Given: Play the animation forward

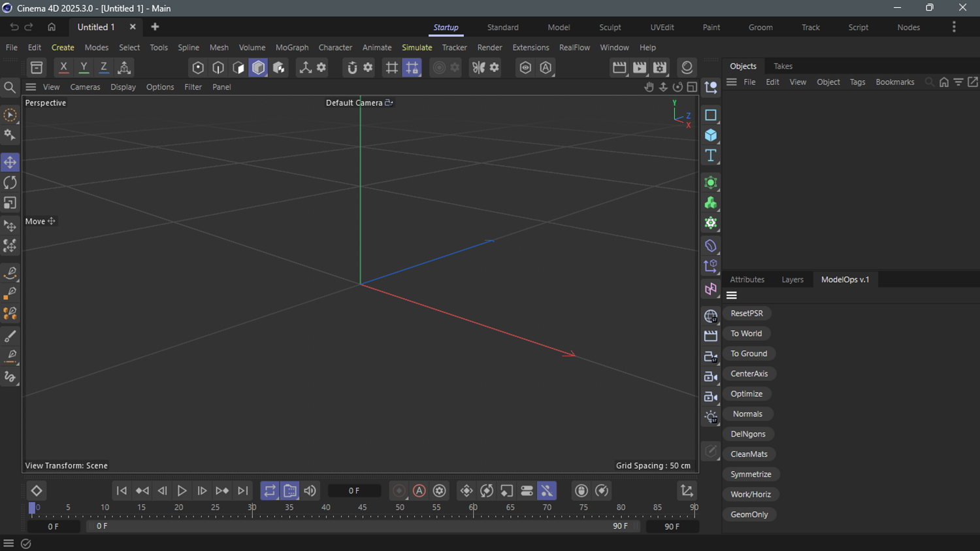Looking at the screenshot, I should click(x=182, y=491).
